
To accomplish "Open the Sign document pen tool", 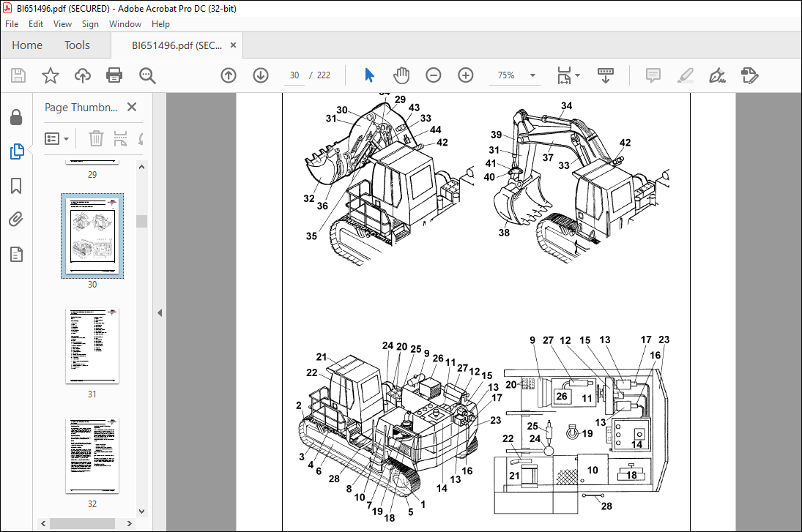I will (x=717, y=75).
